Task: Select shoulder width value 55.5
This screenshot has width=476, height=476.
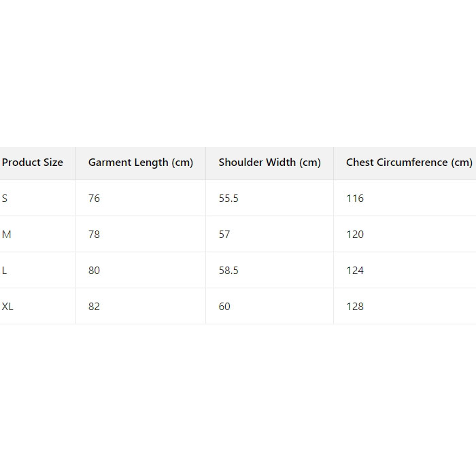Action: click(228, 199)
